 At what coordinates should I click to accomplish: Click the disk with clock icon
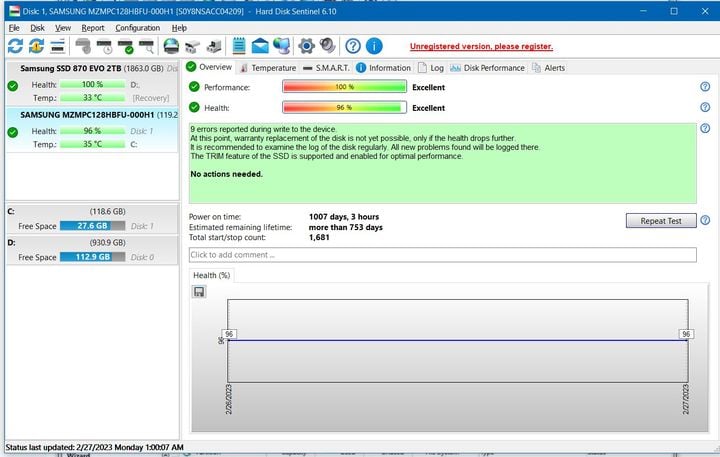coord(105,46)
